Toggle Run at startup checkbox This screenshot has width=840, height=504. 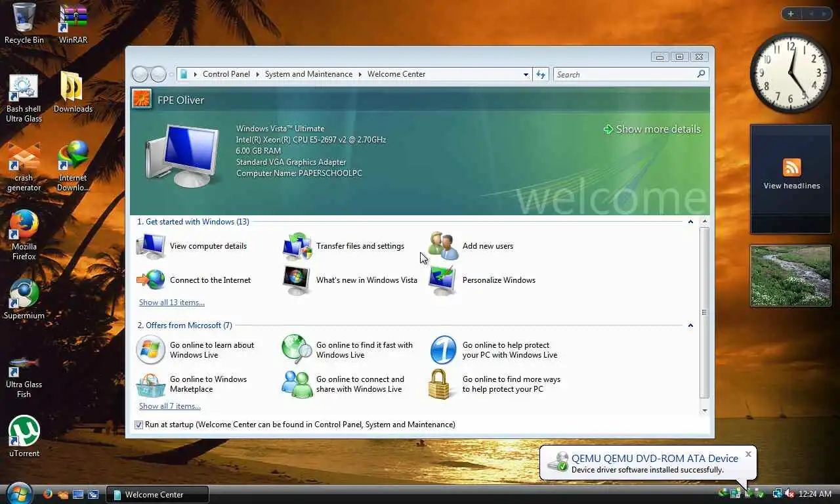[138, 425]
